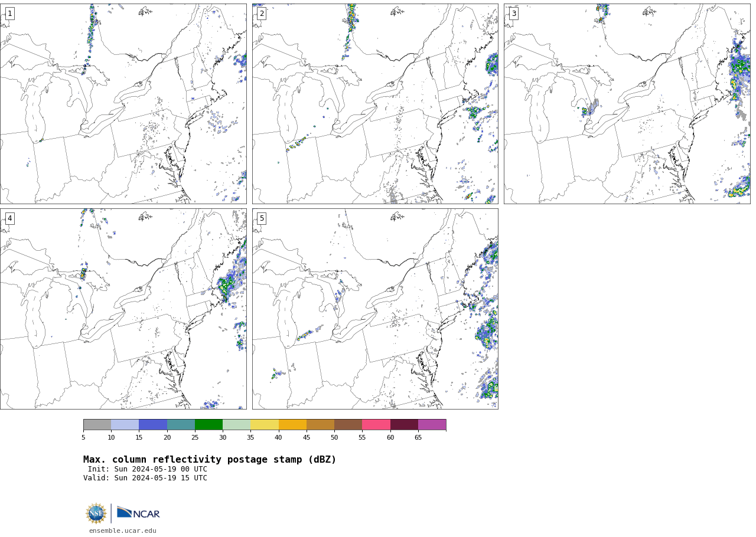Click the ensemble.ucar.edu text
Viewport: 756px width, 537px height.
[123, 531]
